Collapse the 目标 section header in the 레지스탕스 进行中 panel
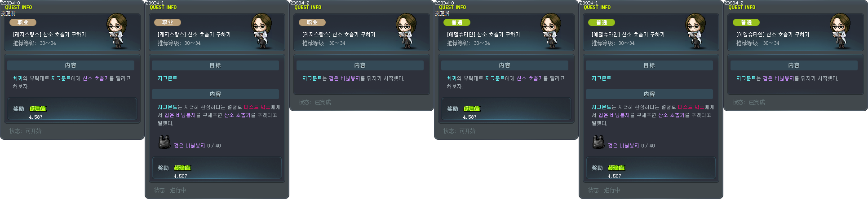This screenshot has width=868, height=199. (x=215, y=65)
